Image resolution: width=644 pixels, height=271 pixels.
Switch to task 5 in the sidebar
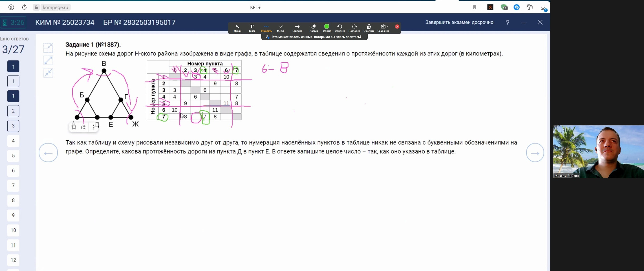tap(13, 156)
